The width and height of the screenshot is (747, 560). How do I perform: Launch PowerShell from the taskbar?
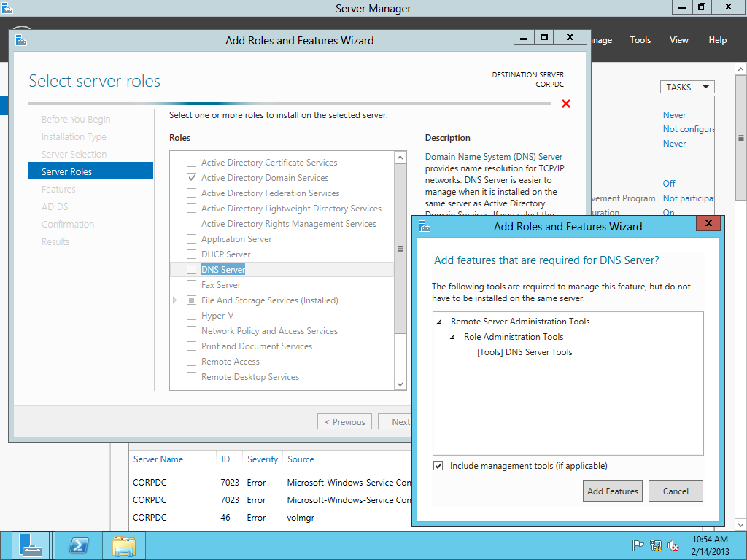click(79, 545)
